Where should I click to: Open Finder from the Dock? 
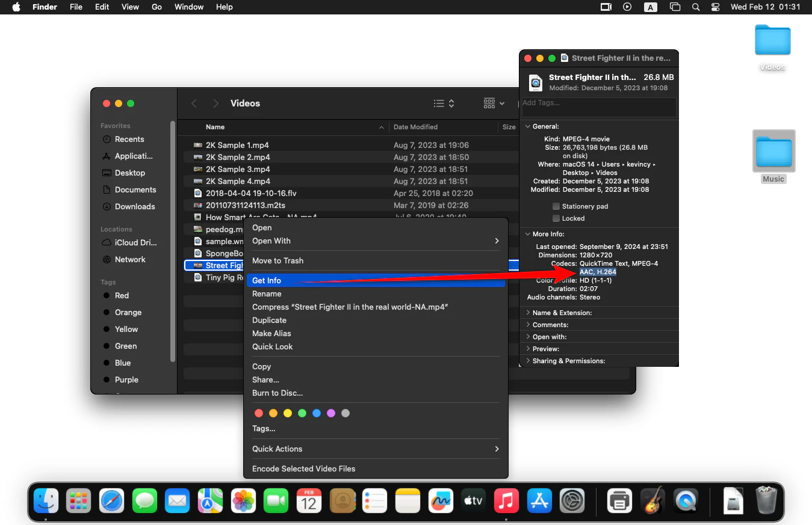click(x=46, y=501)
